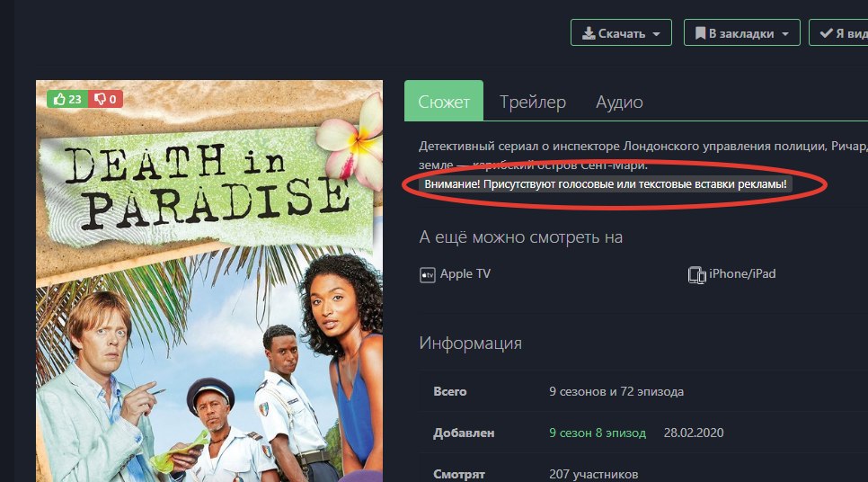The image size is (868, 482).
Task: Click the 0 dislikes counter badge
Action: [106, 99]
